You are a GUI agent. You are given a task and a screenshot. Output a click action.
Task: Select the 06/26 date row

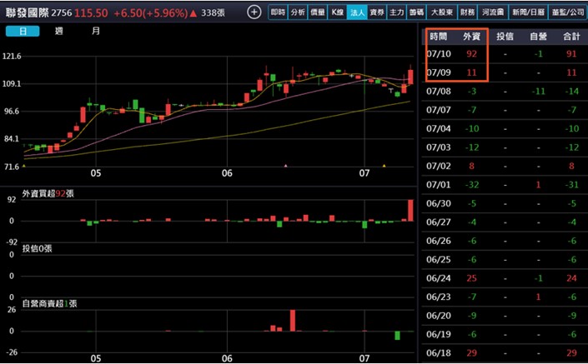click(x=505, y=242)
